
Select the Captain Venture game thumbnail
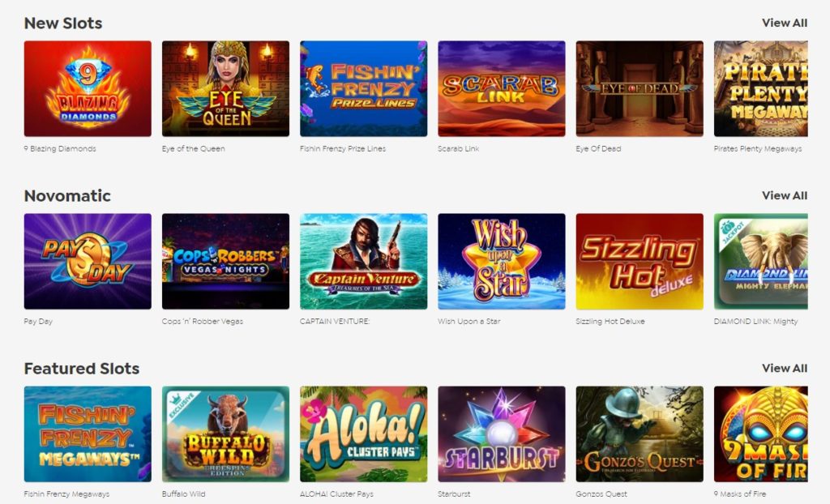tap(364, 261)
